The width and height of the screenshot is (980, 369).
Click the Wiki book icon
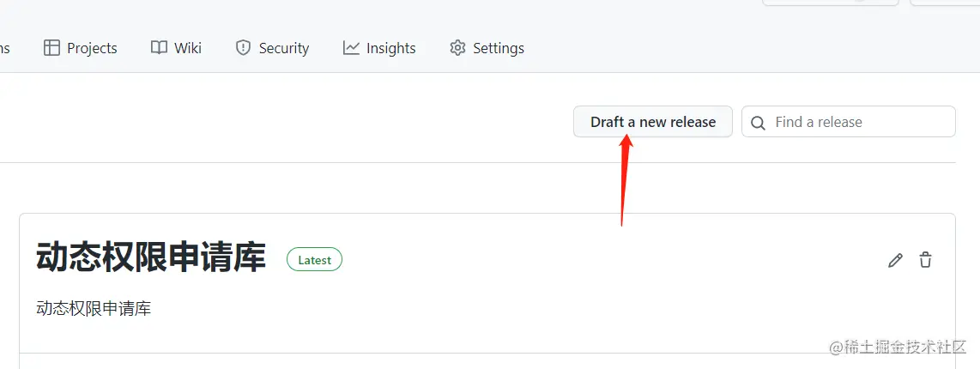click(x=159, y=48)
